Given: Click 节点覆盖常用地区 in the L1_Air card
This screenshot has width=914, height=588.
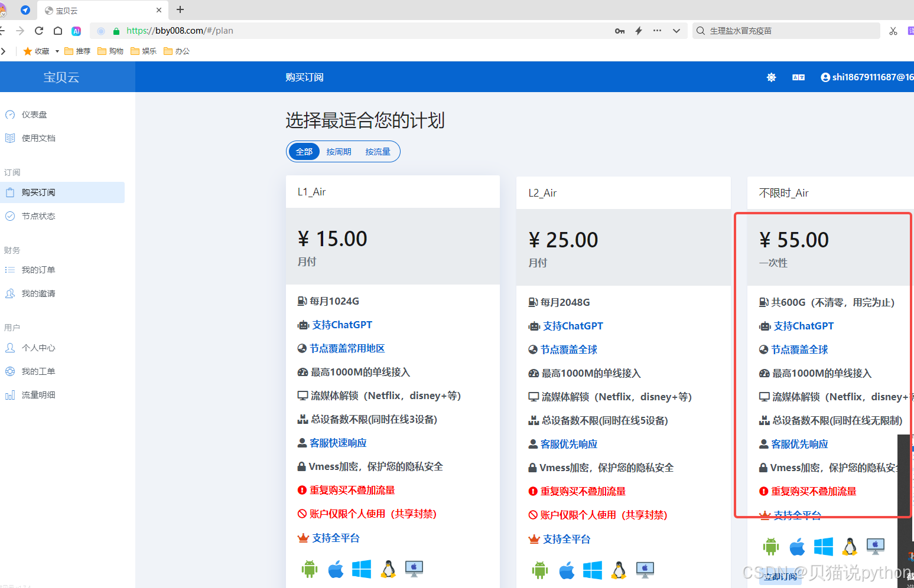Looking at the screenshot, I should [347, 348].
